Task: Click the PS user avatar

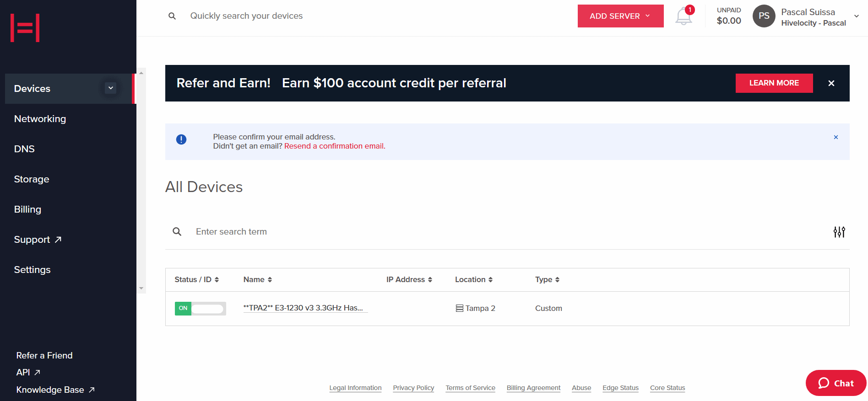Action: click(764, 16)
